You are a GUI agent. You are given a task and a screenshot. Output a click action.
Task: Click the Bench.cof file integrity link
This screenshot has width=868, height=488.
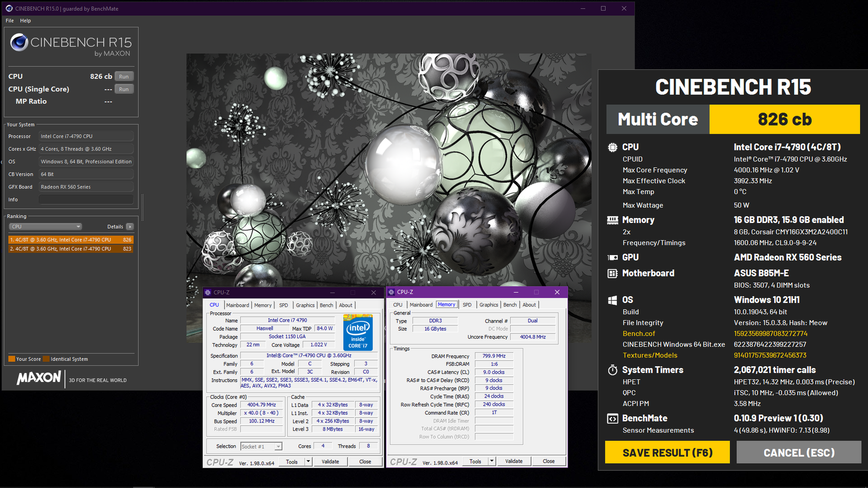click(639, 334)
